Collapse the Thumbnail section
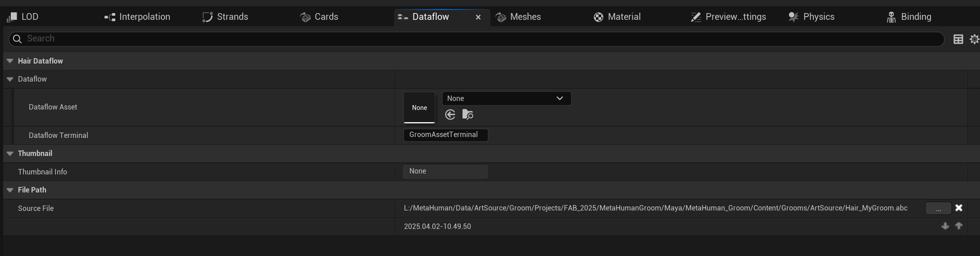This screenshot has height=256, width=980. pyautogui.click(x=10, y=154)
